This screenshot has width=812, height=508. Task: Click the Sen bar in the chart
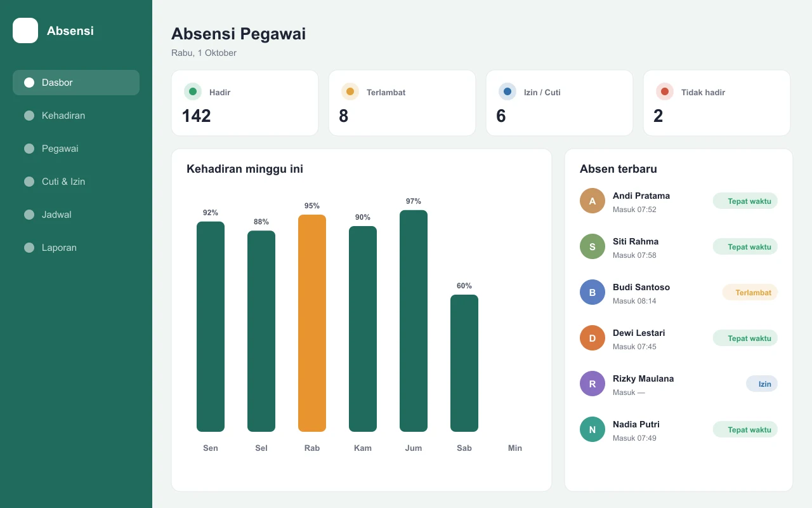tap(211, 326)
